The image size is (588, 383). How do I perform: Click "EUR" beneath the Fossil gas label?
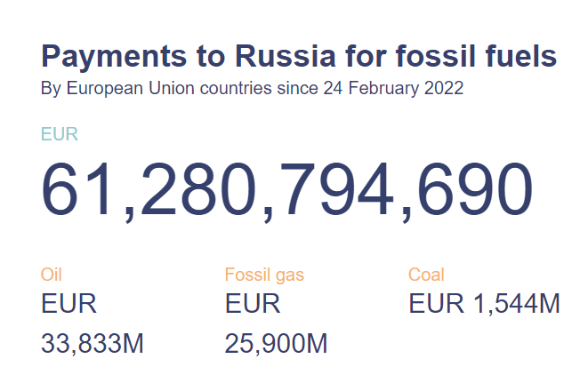click(253, 304)
